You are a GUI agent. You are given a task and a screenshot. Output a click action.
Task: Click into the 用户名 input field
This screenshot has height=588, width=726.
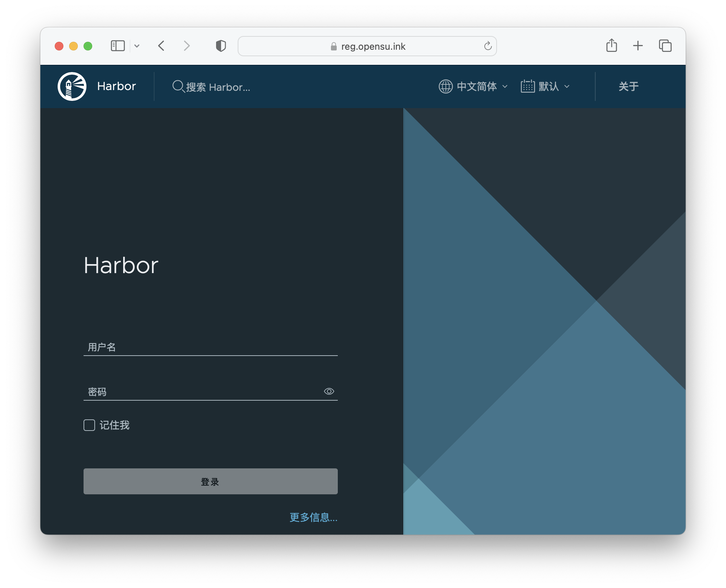tap(210, 347)
